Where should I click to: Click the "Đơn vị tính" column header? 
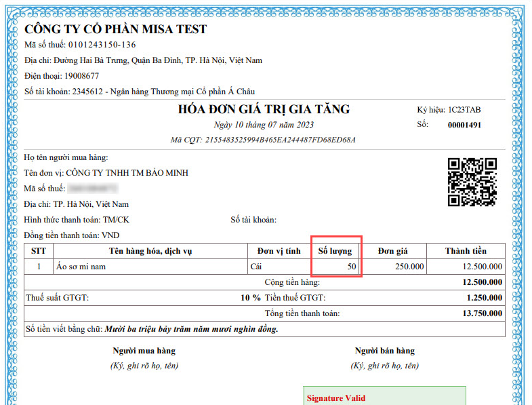[274, 251]
